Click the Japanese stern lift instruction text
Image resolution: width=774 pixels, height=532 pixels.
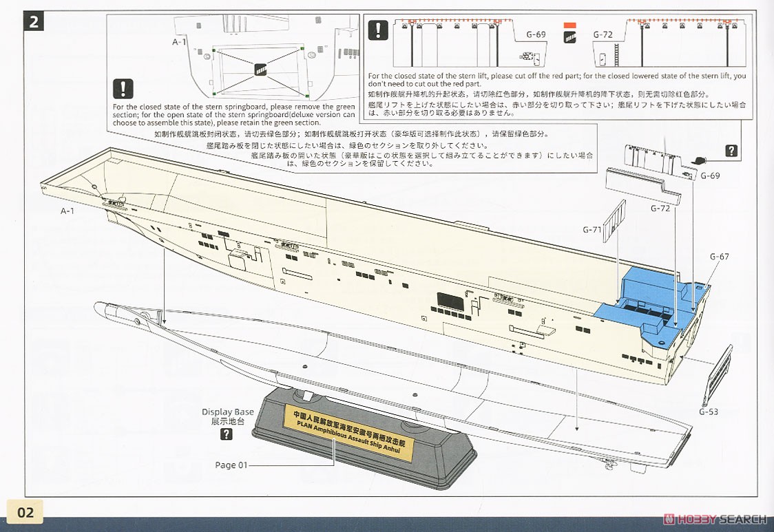[x=557, y=109]
